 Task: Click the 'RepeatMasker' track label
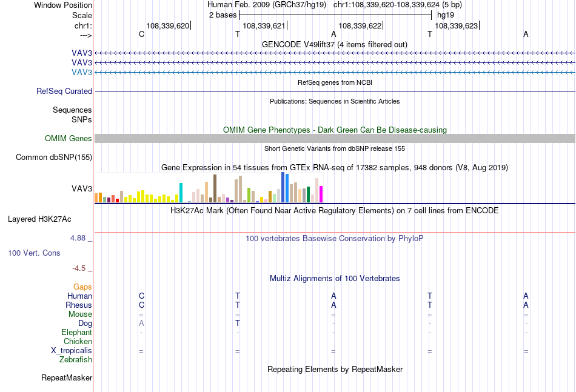[x=67, y=377]
